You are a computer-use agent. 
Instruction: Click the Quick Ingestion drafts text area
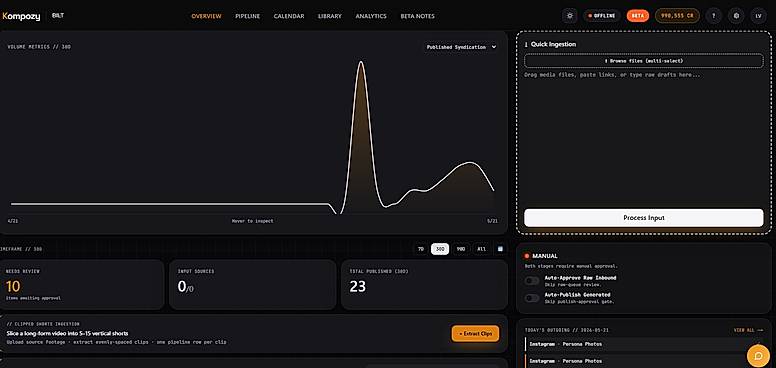(x=643, y=138)
